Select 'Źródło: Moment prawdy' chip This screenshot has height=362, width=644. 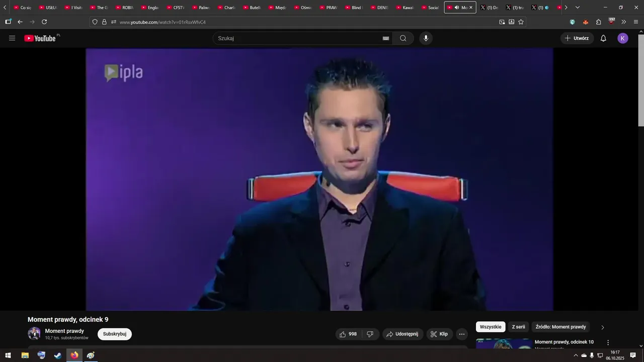[x=560, y=327]
